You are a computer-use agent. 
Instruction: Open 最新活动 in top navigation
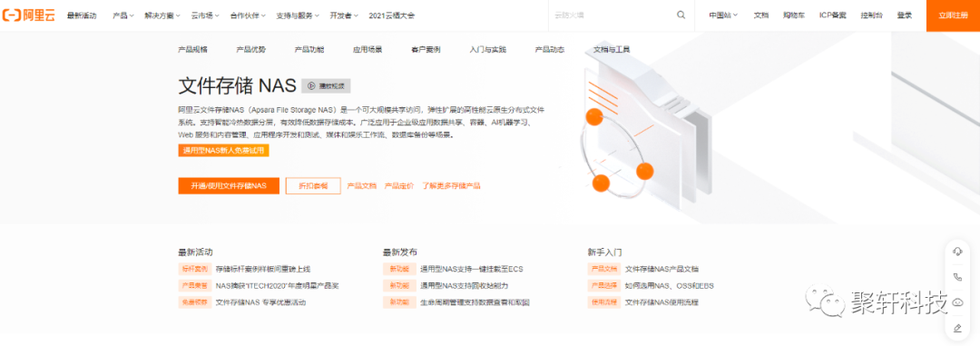[x=82, y=15]
